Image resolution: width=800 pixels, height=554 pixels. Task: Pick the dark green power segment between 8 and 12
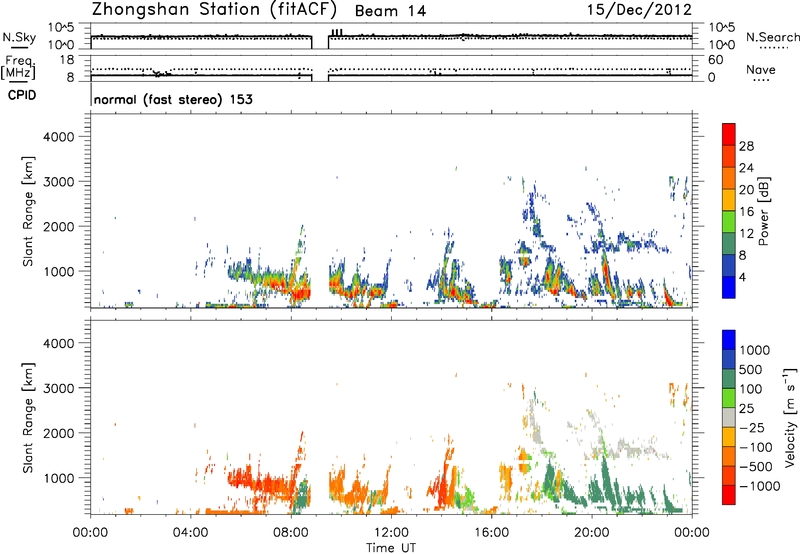pyautogui.click(x=729, y=244)
